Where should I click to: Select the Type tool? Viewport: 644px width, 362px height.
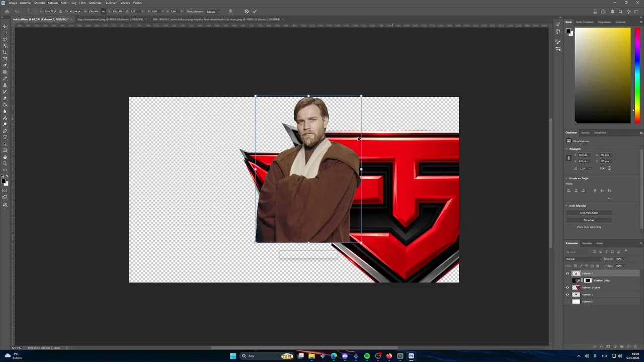pos(5,137)
